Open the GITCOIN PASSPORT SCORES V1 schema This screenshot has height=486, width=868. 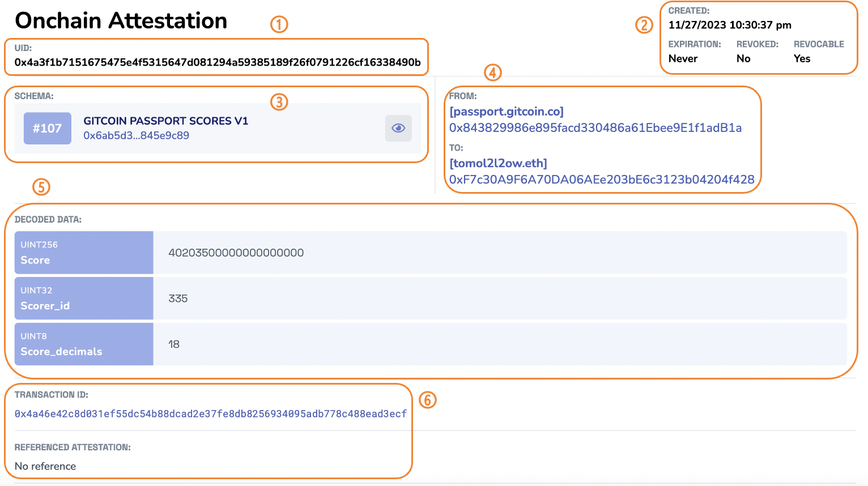tap(165, 121)
